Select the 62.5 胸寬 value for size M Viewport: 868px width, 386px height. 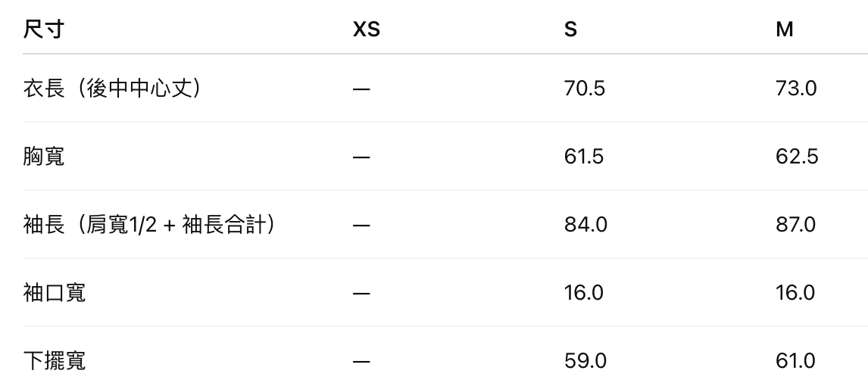pos(797,157)
